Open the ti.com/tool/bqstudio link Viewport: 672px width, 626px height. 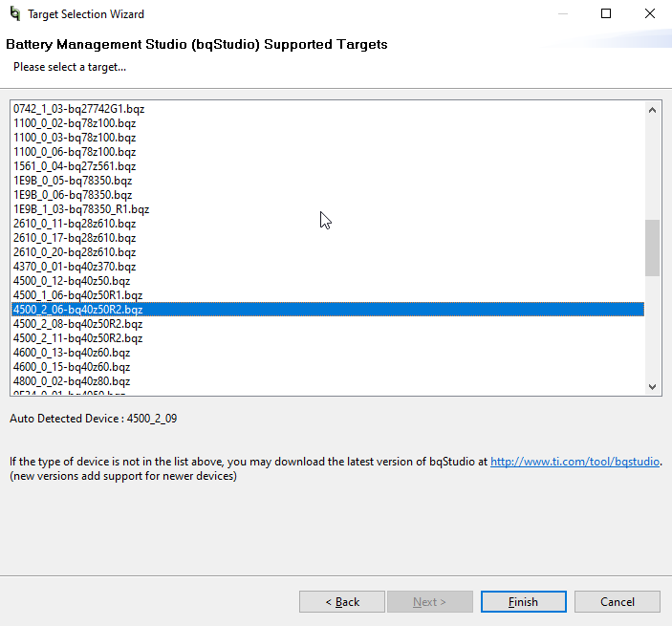pos(574,462)
